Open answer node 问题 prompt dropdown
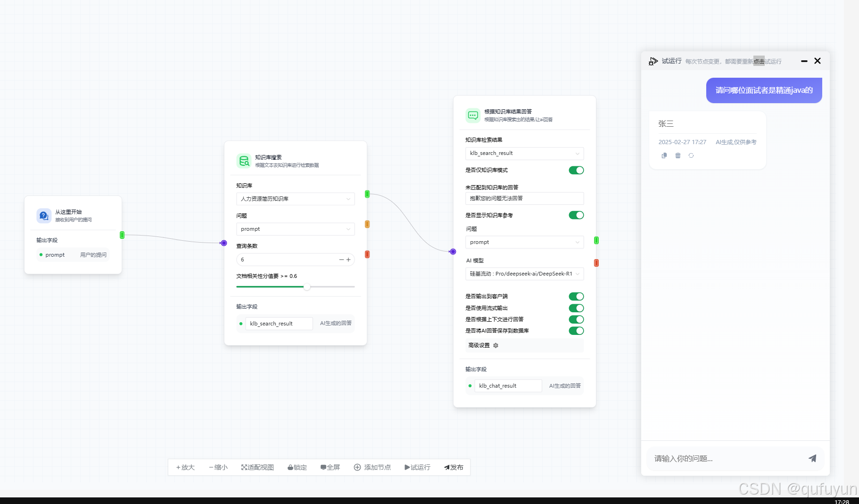Image resolution: width=859 pixels, height=504 pixels. pos(524,242)
